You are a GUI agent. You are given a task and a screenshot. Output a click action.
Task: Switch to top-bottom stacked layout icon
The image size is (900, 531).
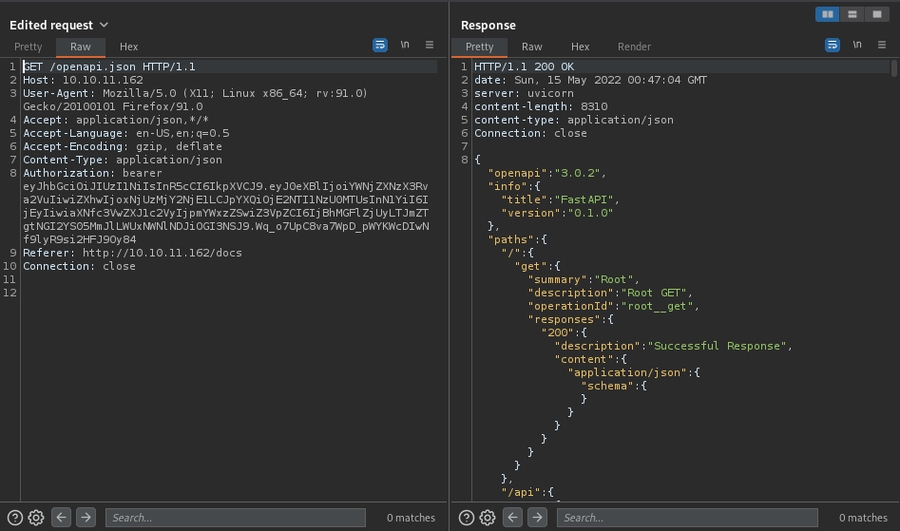click(852, 14)
